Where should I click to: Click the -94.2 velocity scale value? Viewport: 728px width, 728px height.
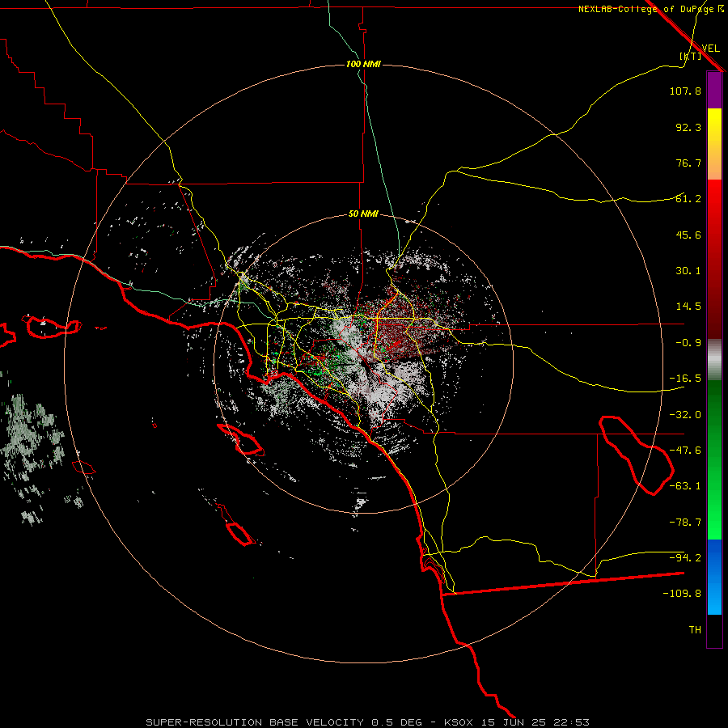click(x=685, y=558)
